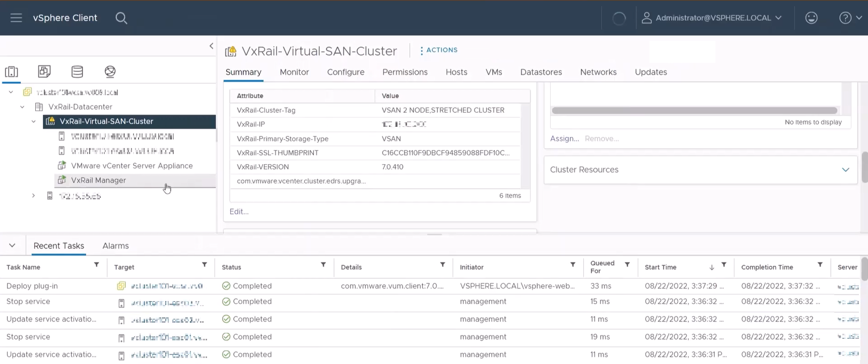Screen dimensions: 868x364
Task: Open the Administrator@VSPHERE.LOCAL user dropdown
Action: [x=712, y=18]
